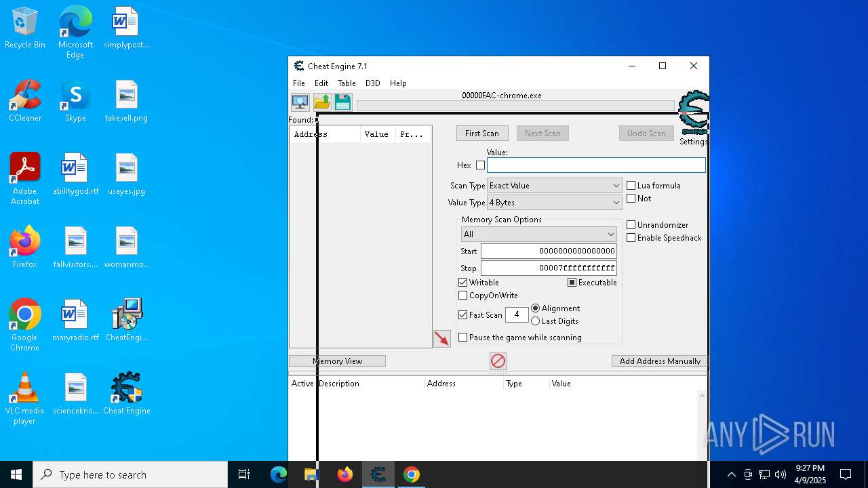The image size is (868, 488).
Task: Open the Scan Type dropdown
Action: pos(555,186)
